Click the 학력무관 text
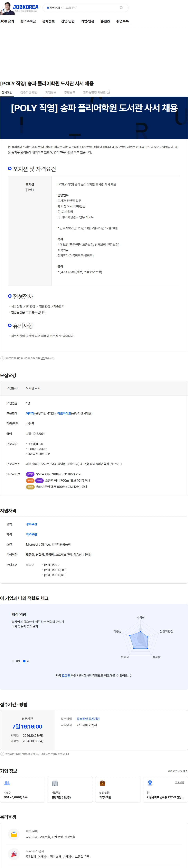Viewport: 188px width, 868px height. pyautogui.click(x=31, y=534)
